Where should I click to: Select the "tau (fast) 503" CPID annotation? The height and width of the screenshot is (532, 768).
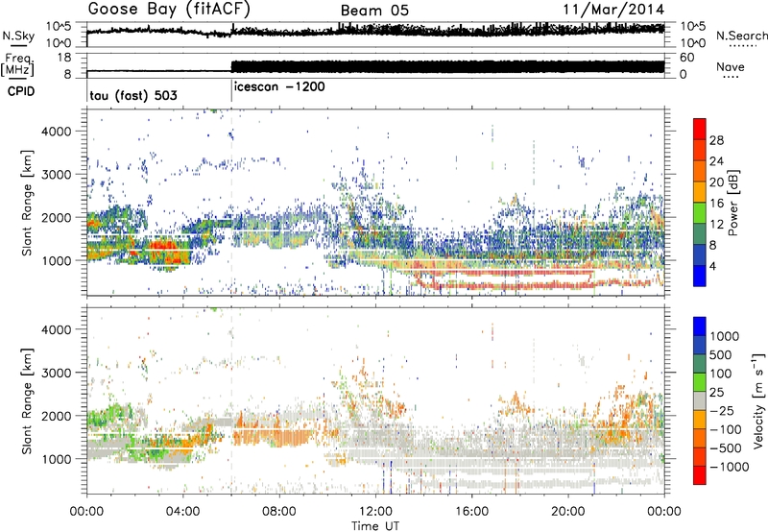pyautogui.click(x=133, y=95)
